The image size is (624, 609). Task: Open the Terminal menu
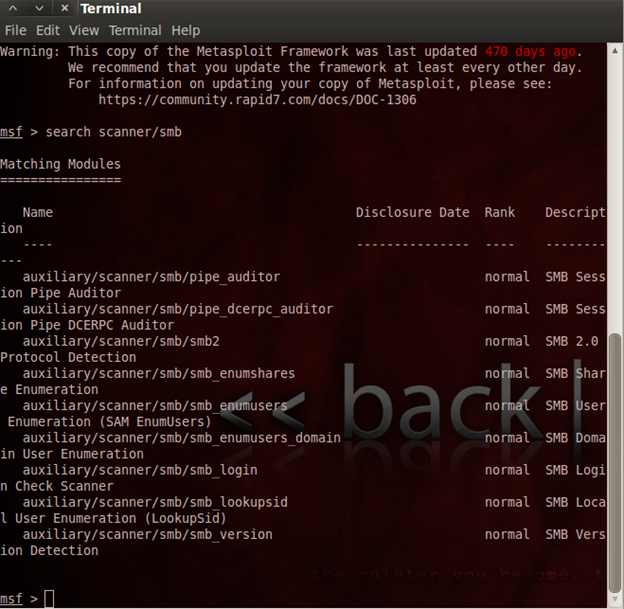135,30
